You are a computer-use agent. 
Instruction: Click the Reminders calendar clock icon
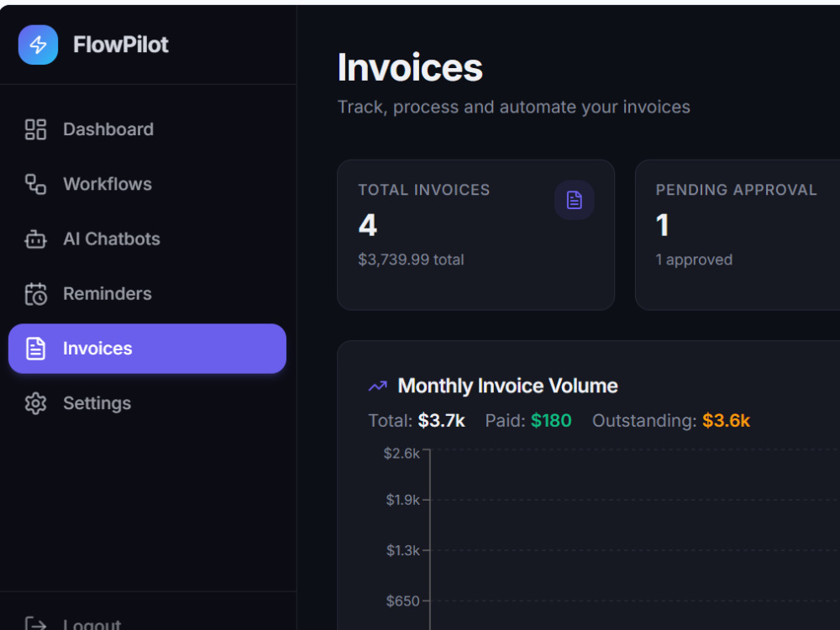36,293
